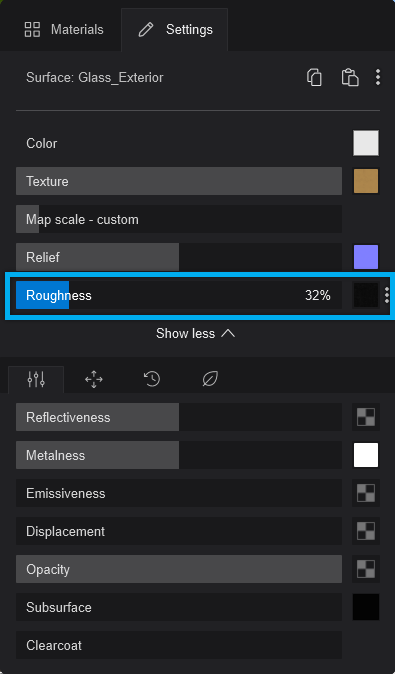This screenshot has height=674, width=395.
Task: Click the Reflectiveness checkered map slot
Action: [x=366, y=417]
